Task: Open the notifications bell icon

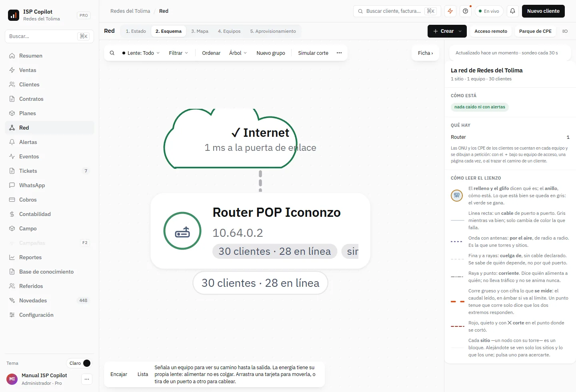Action: (x=513, y=11)
